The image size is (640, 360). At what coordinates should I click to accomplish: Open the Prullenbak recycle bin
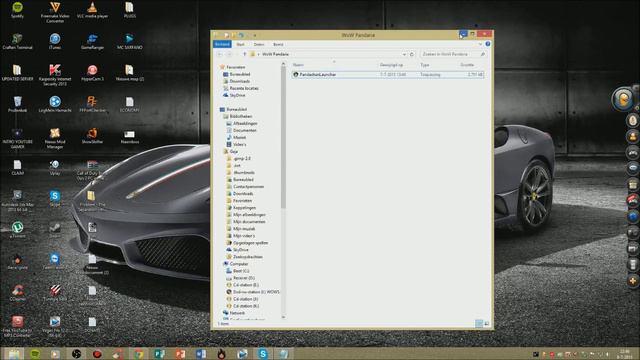click(x=17, y=104)
